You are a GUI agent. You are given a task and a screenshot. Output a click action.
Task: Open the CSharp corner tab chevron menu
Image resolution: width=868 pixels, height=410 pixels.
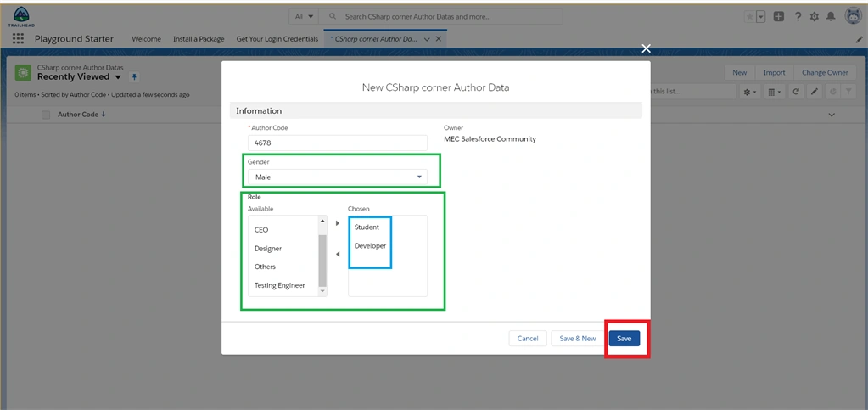point(427,39)
